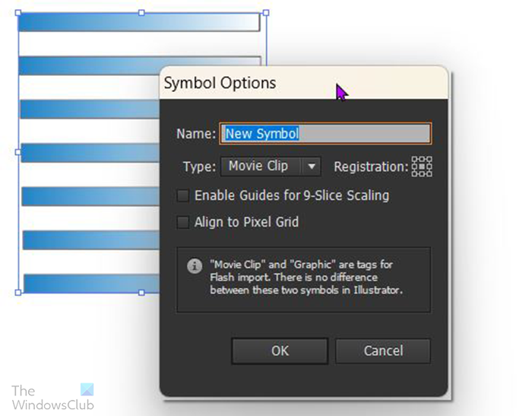532x416 pixels.
Task: Confirm the dialog with OK
Action: (280, 351)
